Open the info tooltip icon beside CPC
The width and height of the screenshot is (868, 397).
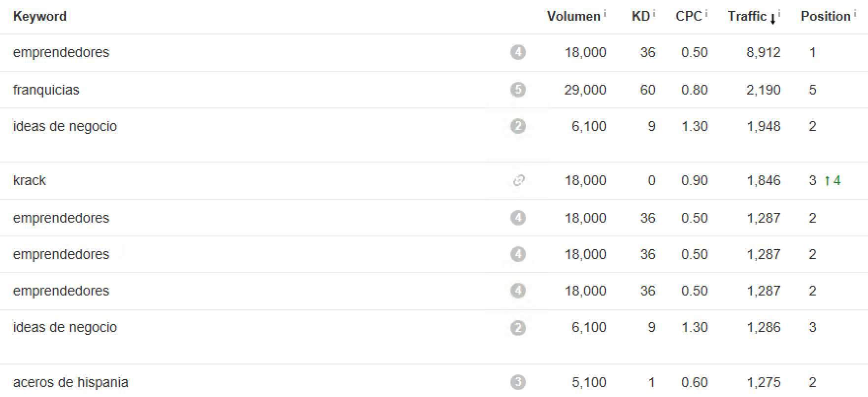pyautogui.click(x=706, y=13)
